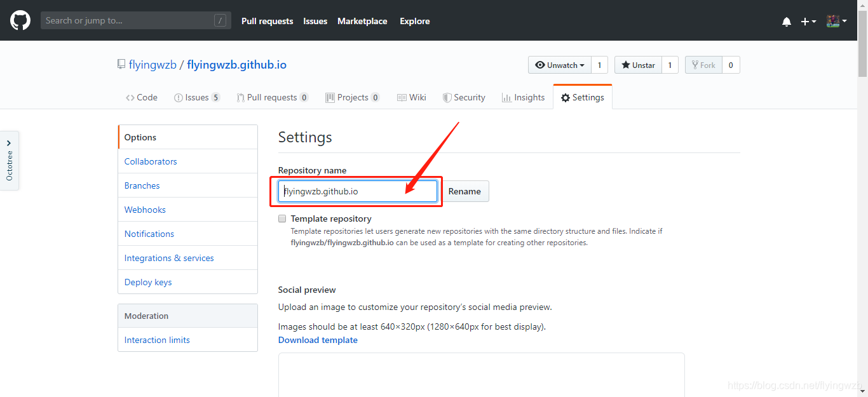Select the Settings tab
The image size is (868, 397).
coord(583,97)
